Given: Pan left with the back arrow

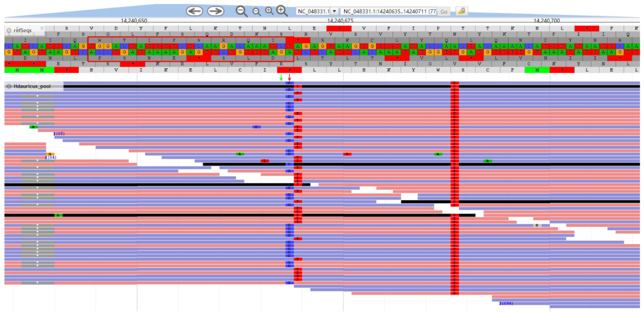Looking at the screenshot, I should click(x=194, y=11).
